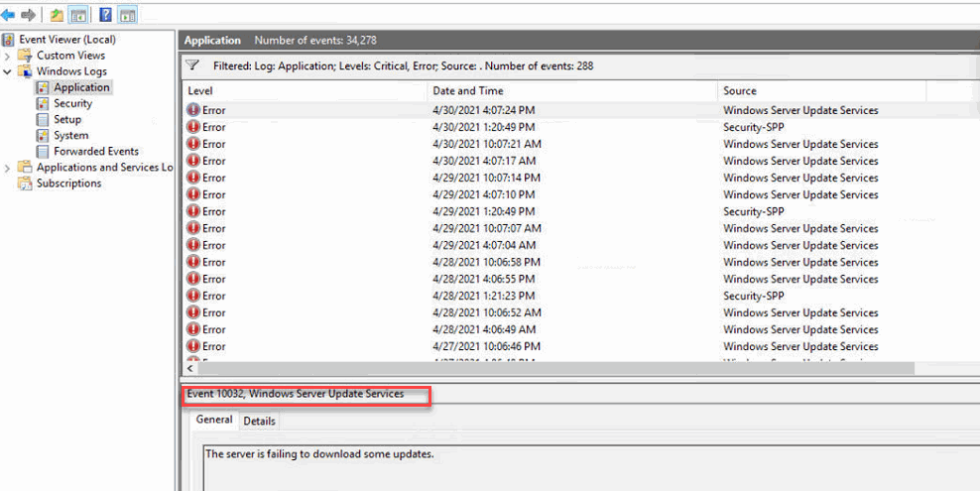
Task: Select the error at 4/28/2021 4:06:49 AM
Action: tap(580, 330)
